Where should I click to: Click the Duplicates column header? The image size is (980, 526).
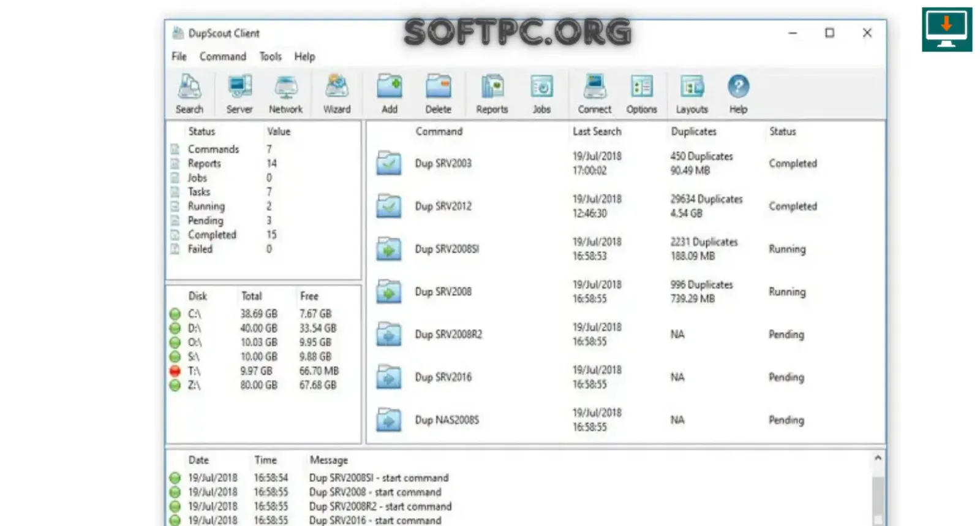pos(694,131)
